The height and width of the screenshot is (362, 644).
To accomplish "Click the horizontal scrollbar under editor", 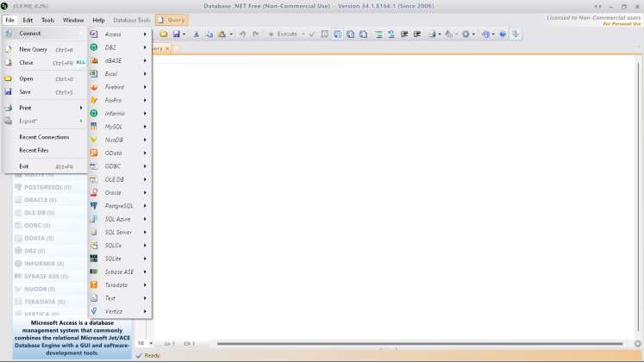I will [420, 344].
